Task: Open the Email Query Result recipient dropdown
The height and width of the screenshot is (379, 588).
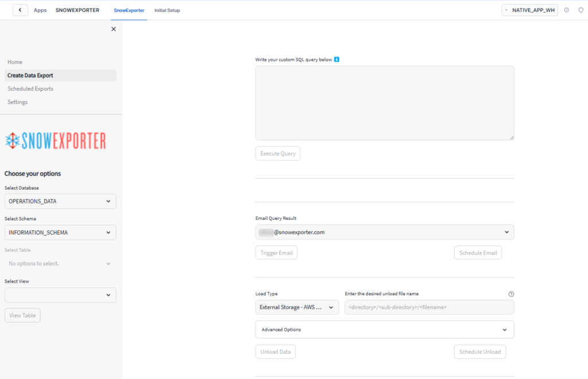Action: [384, 232]
